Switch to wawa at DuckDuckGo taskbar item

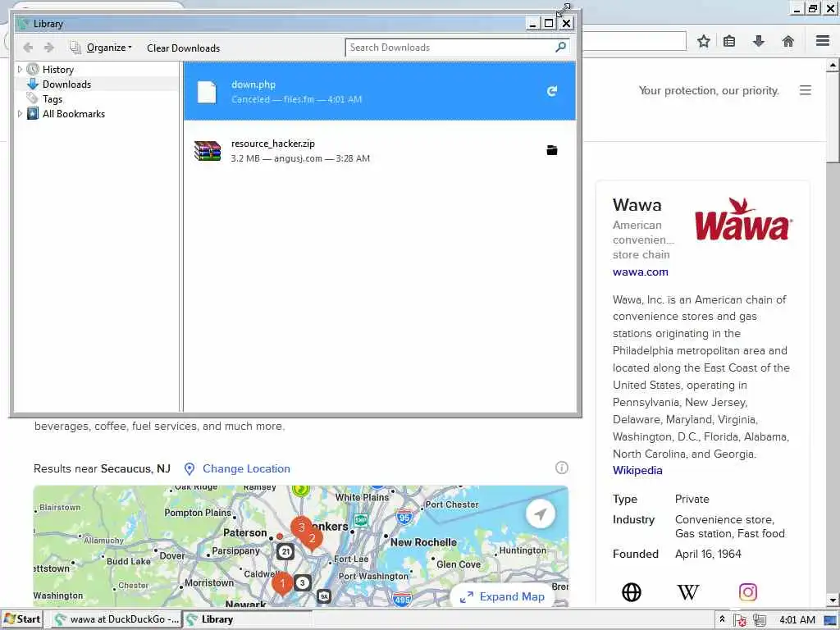pos(117,619)
